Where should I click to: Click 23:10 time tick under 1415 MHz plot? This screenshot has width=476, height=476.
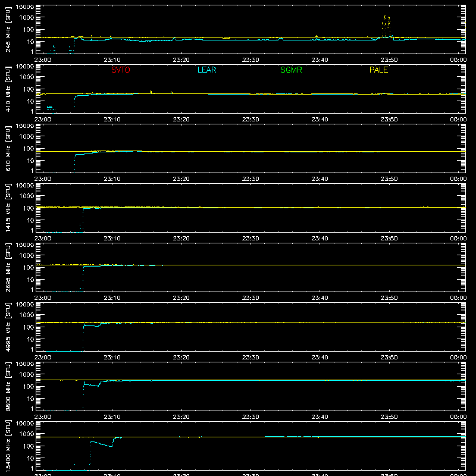point(112,239)
